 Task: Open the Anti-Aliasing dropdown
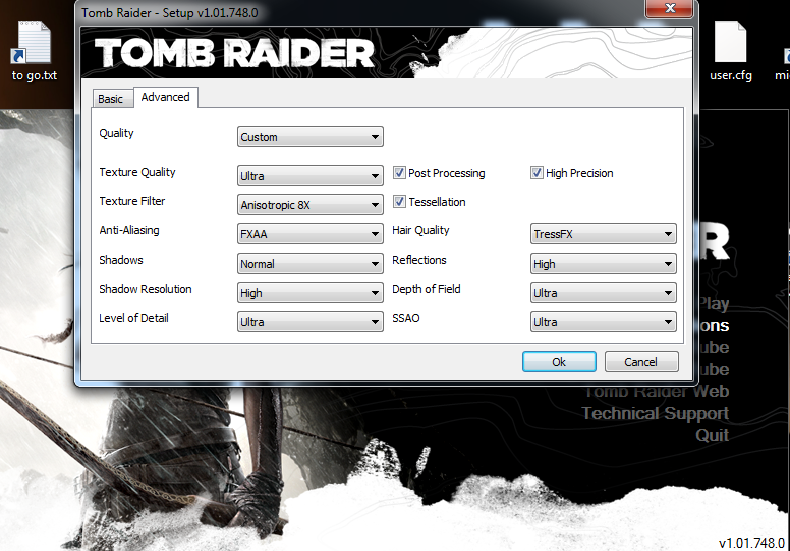[x=310, y=234]
